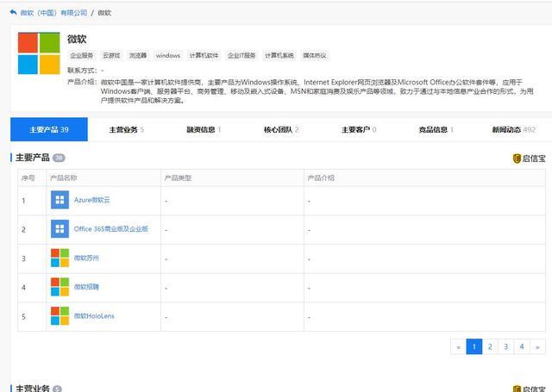Image resolution: width=552 pixels, height=392 pixels.
Task: Click the 微软 company title text
Action: pos(77,39)
